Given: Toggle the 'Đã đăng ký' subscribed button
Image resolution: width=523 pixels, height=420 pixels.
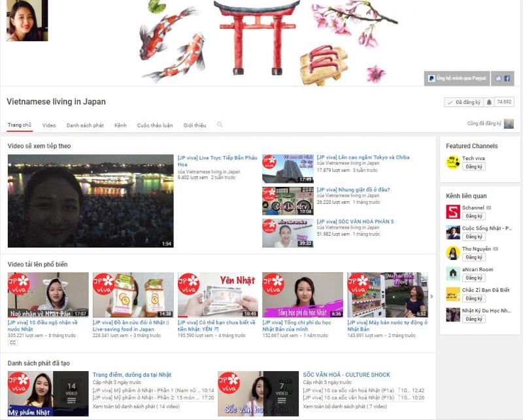Looking at the screenshot, I should click(x=463, y=103).
